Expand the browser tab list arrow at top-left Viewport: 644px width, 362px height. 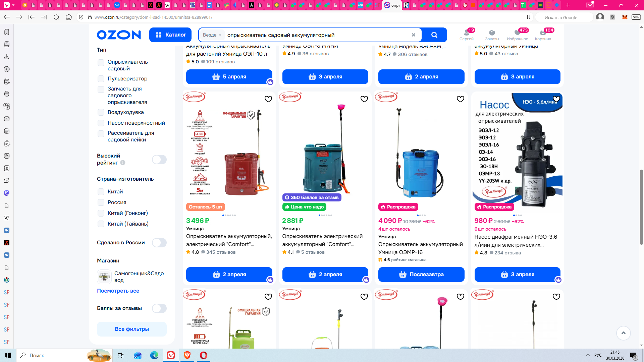click(x=13, y=5)
